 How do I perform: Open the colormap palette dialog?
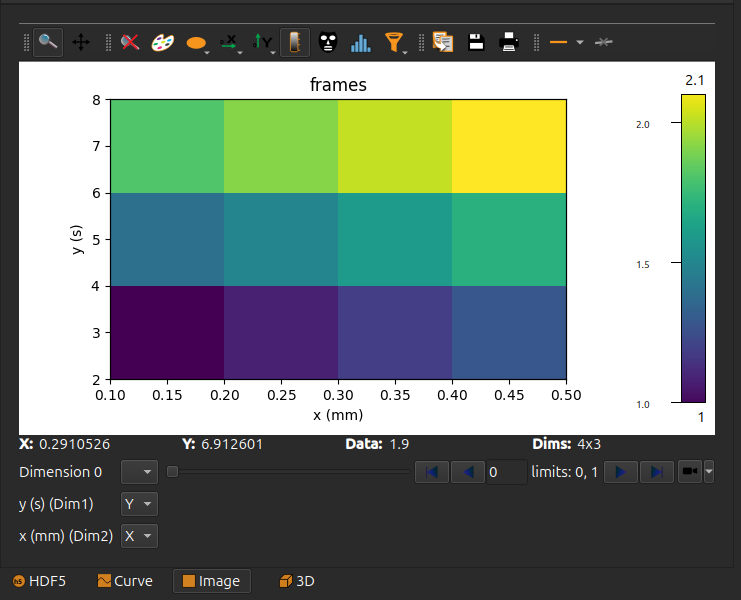coord(162,42)
